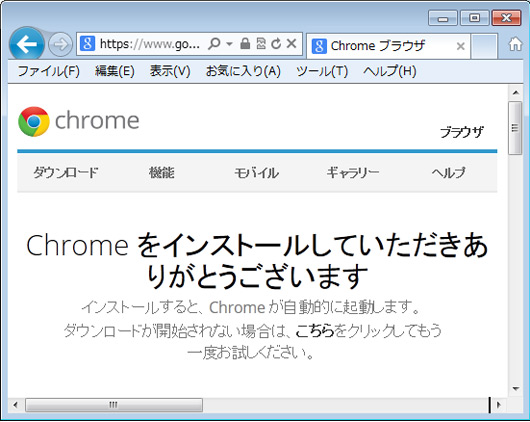Open the ヘルプ(H) menu
This screenshot has width=530, height=422.
click(390, 71)
